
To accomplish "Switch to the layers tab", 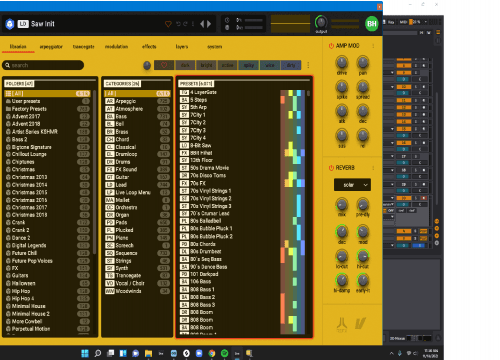I will point(182,47).
